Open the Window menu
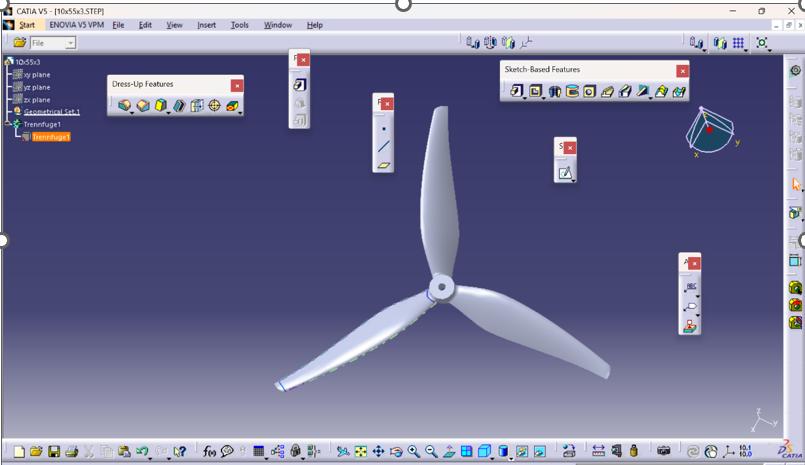805x465 pixels. tap(278, 25)
